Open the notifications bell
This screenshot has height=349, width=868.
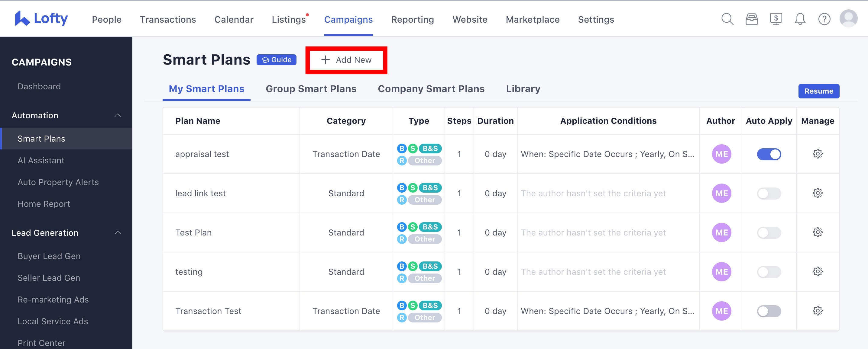[800, 19]
